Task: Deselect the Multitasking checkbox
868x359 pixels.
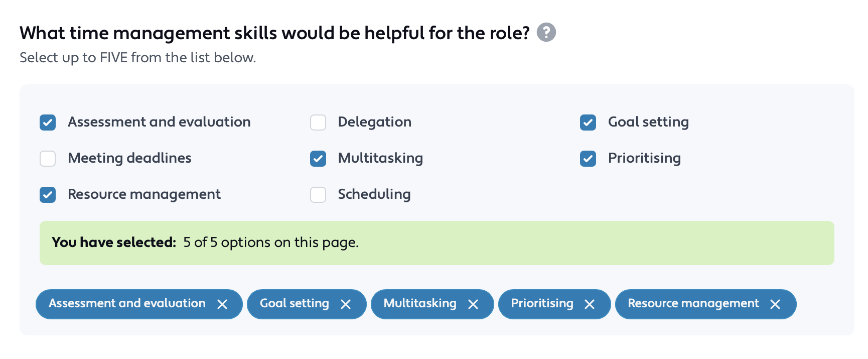Action: 318,159
